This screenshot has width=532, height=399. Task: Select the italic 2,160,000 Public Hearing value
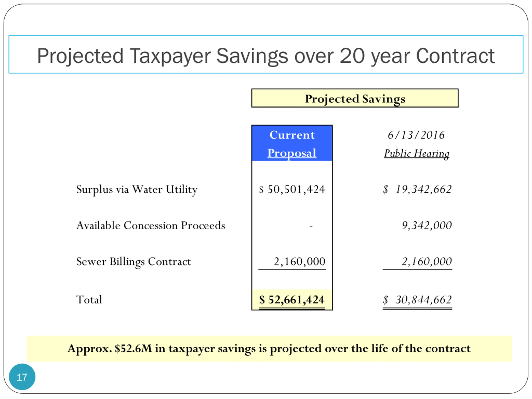coord(426,262)
